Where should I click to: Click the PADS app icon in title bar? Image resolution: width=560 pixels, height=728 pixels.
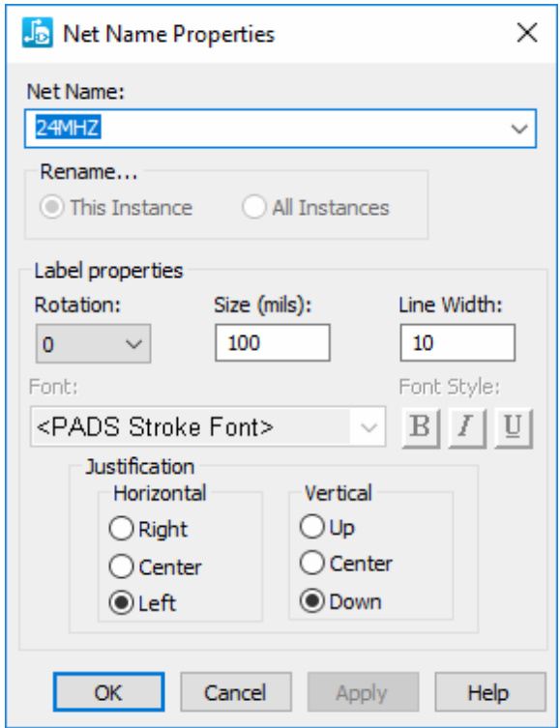click(37, 33)
